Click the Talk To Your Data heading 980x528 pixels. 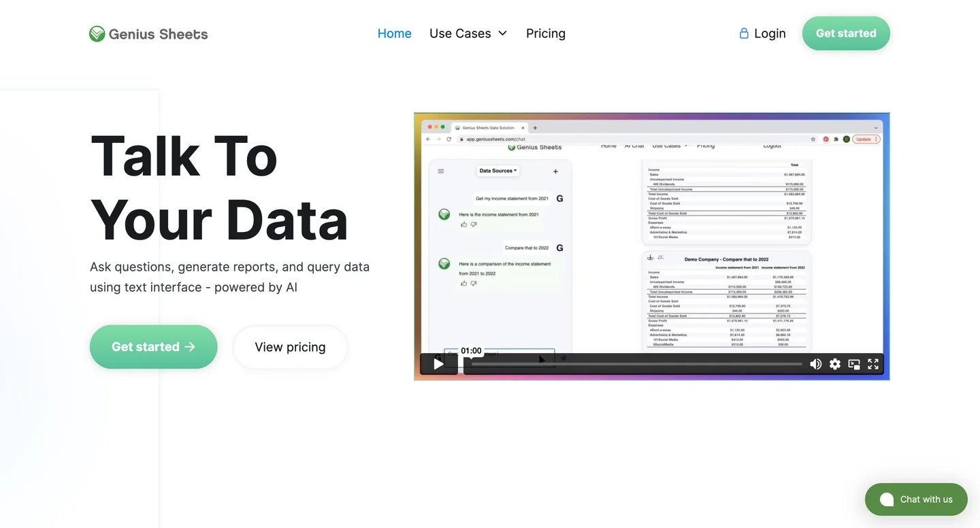[x=219, y=188]
